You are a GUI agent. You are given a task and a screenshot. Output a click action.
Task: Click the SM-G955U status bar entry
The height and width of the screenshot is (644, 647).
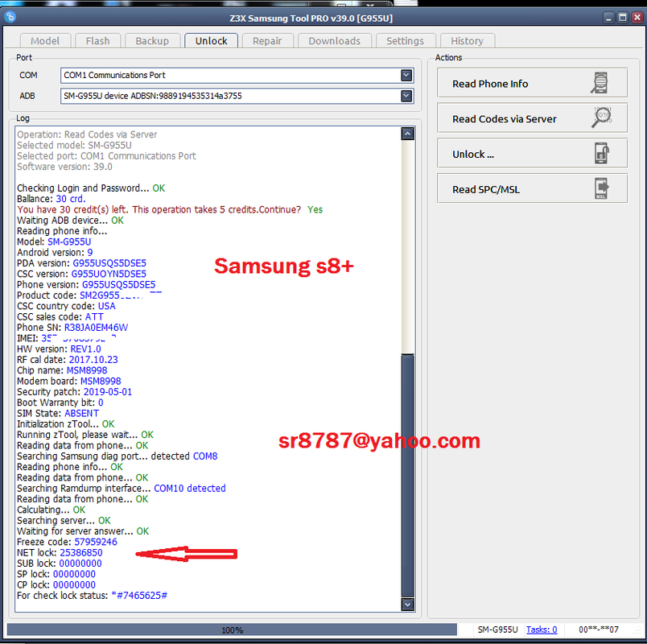click(x=497, y=630)
